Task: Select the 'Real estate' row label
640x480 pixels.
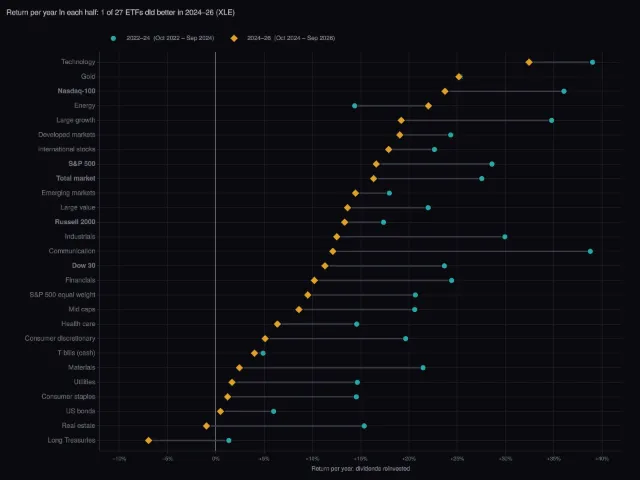Action: pyautogui.click(x=78, y=425)
